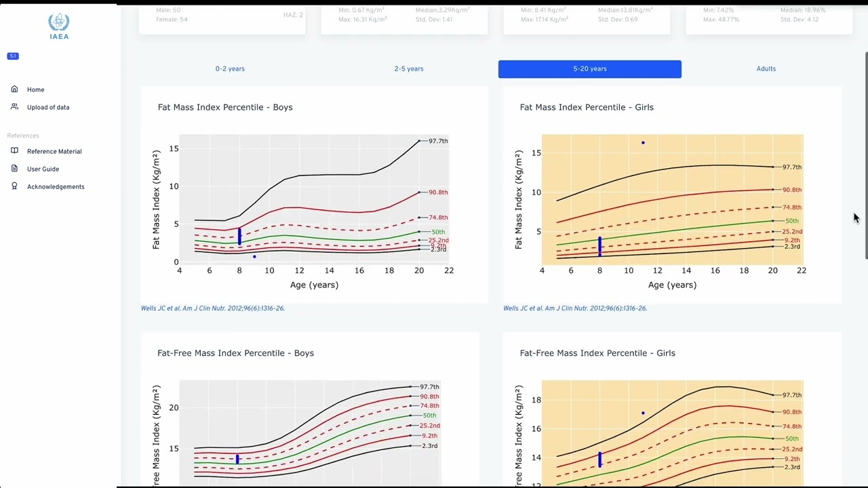Click the 97.7th label in Boys Fat Mass chart
The width and height of the screenshot is (868, 488).
tap(438, 141)
